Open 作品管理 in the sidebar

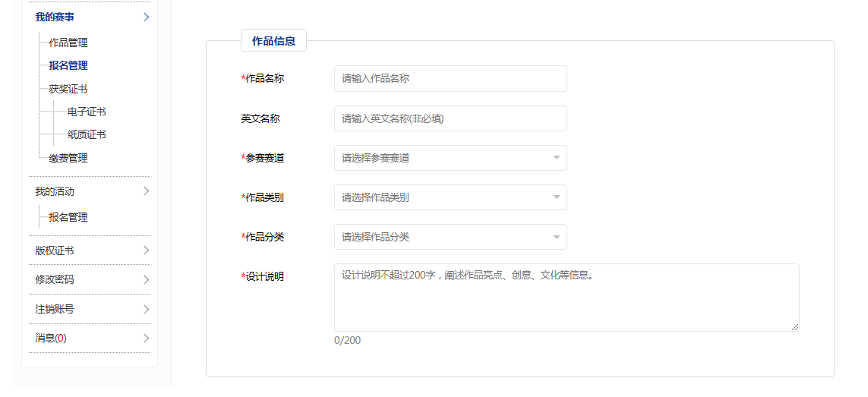coord(68,43)
